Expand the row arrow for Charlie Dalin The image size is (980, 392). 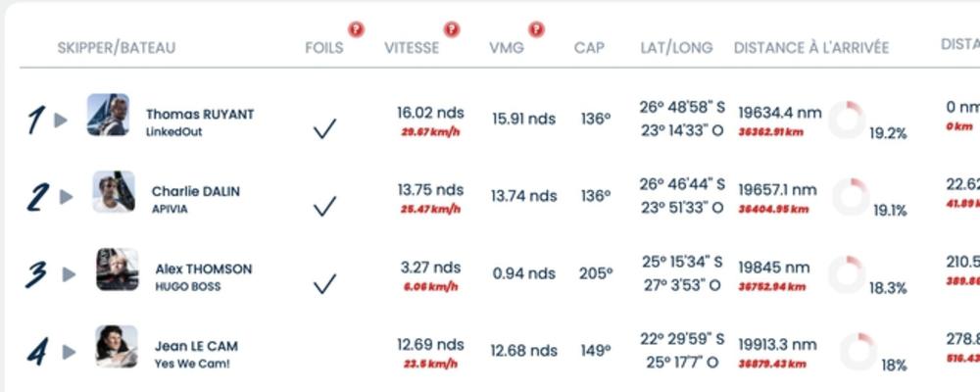(x=67, y=197)
